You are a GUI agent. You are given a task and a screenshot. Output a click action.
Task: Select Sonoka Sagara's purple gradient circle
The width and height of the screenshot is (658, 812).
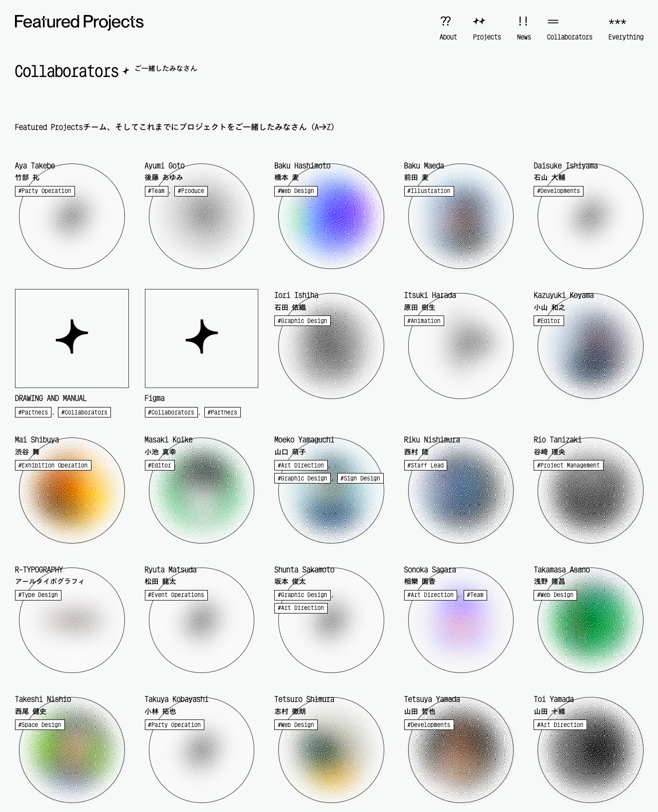coord(461,630)
